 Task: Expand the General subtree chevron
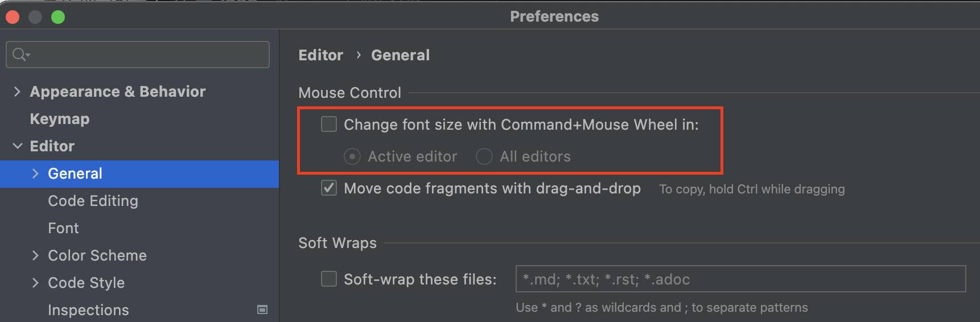(x=35, y=174)
